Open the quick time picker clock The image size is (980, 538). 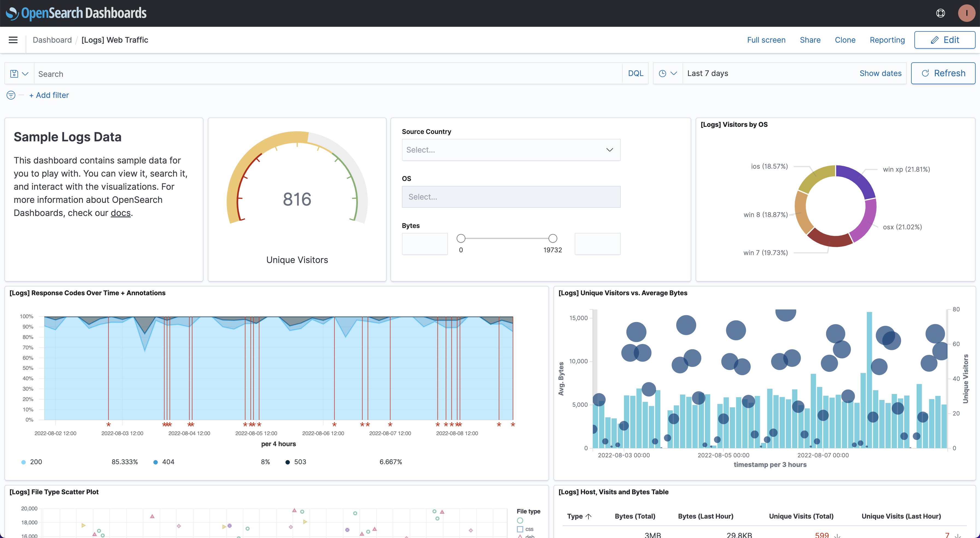[x=668, y=74]
